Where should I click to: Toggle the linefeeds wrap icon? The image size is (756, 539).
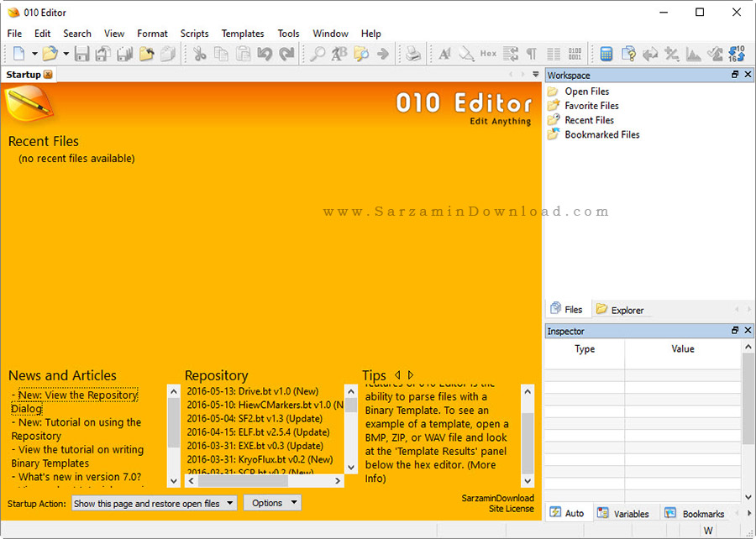[510, 54]
